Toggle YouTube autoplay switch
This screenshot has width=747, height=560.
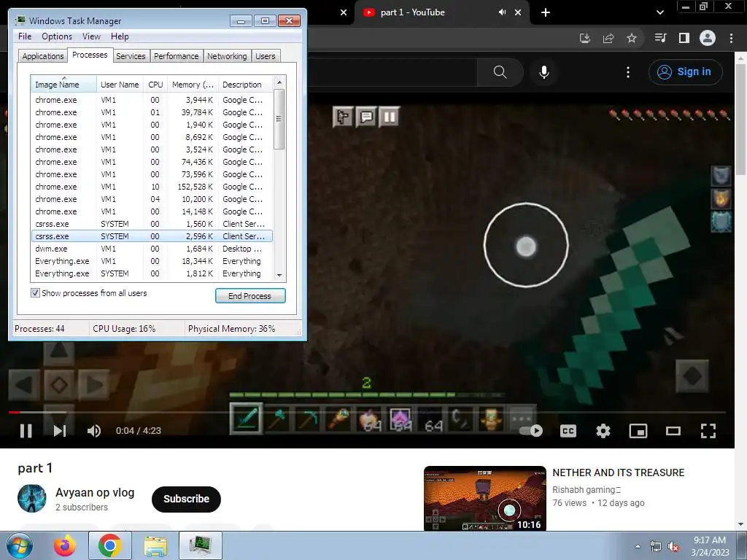531,430
